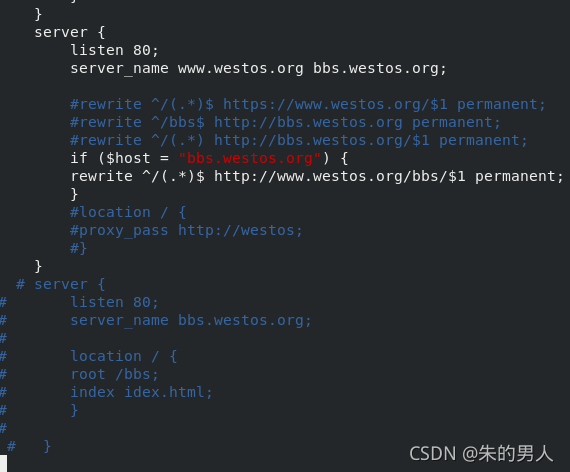The image size is (570, 472).
Task: Click commented https rewrite rule line
Action: (308, 104)
